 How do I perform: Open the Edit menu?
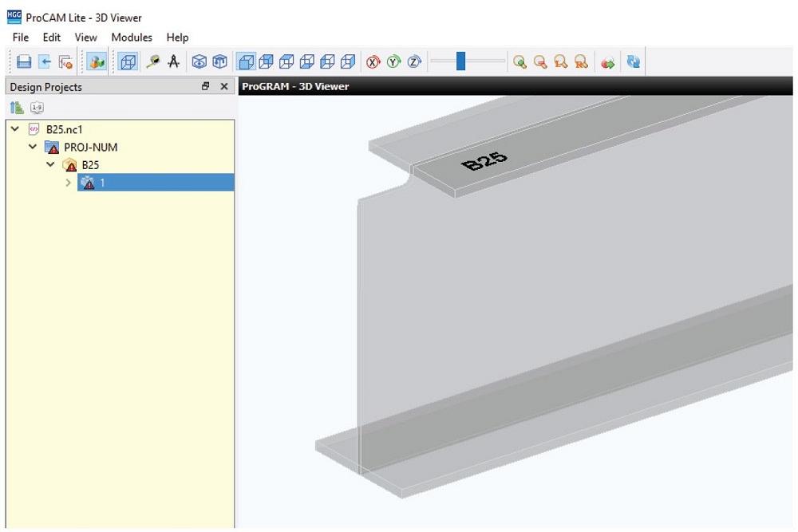pos(51,37)
